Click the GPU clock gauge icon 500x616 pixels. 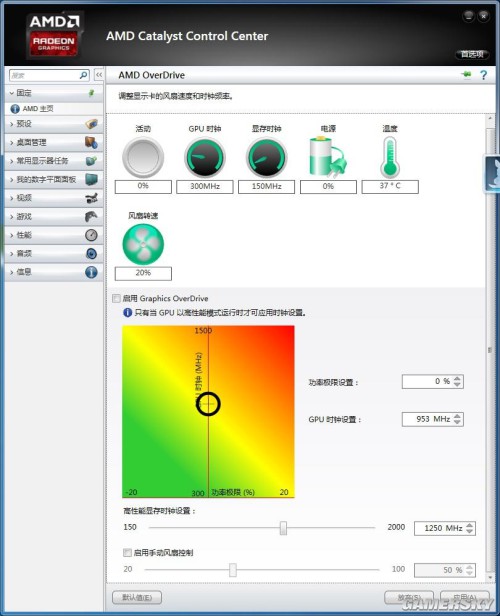tap(205, 158)
